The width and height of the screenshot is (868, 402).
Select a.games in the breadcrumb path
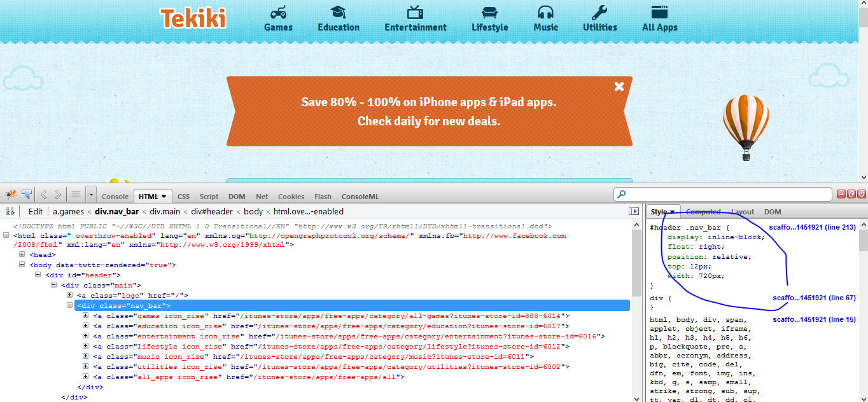coord(68,211)
